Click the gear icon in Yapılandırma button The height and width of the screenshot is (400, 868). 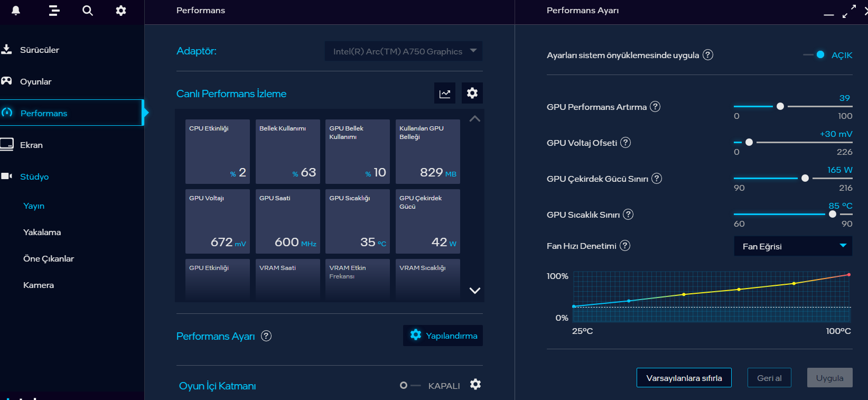(x=416, y=335)
